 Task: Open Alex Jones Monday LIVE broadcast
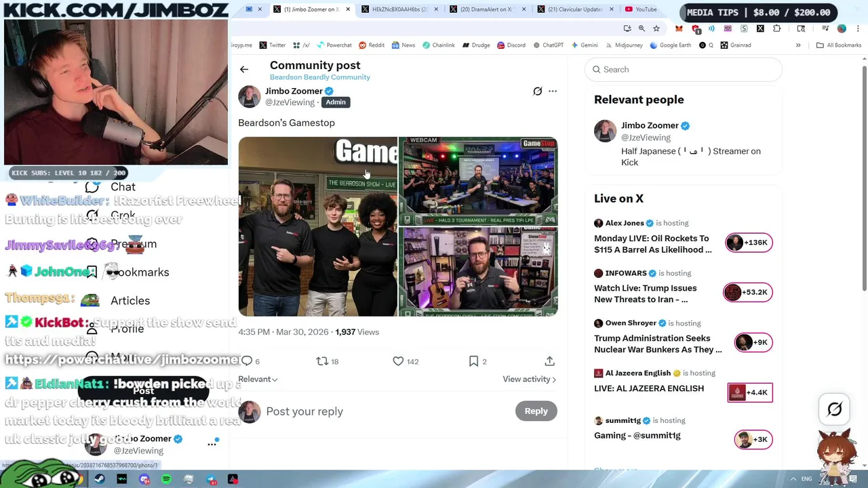[683, 237]
